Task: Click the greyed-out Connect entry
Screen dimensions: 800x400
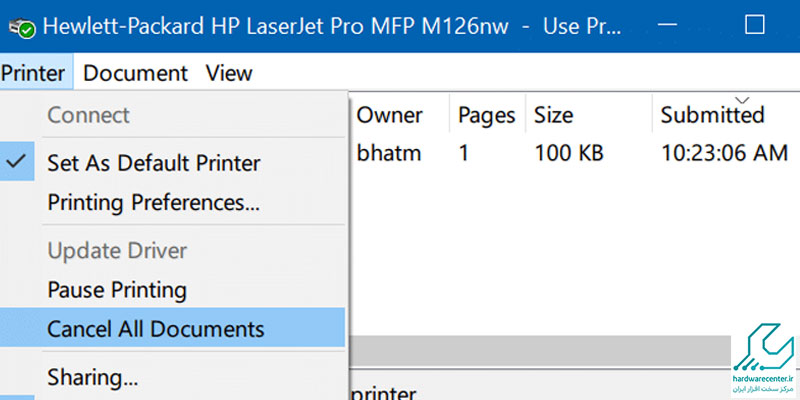Action: (x=172, y=115)
